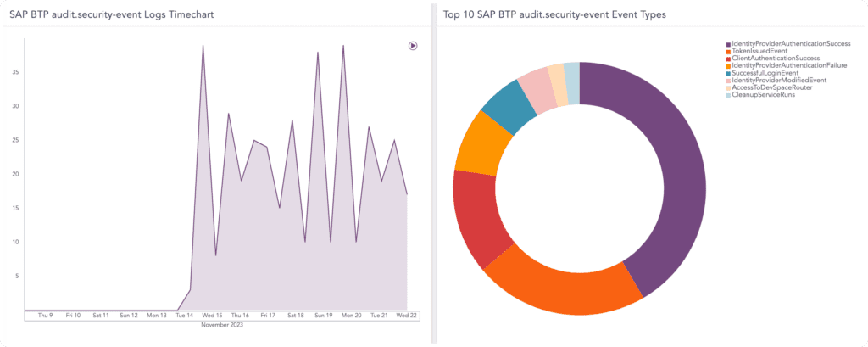Click the Sun 19 axis label
868x347 pixels.
click(x=323, y=316)
